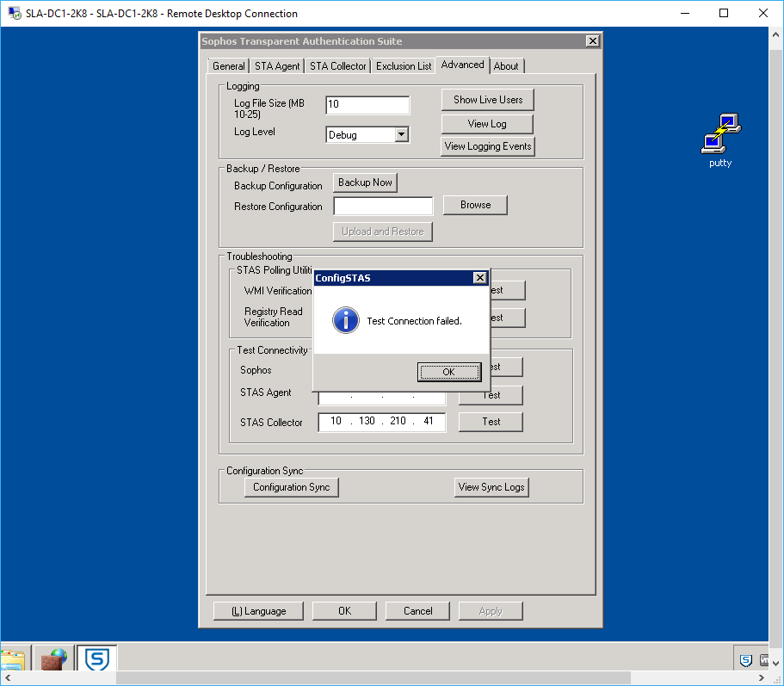
Task: Close the Sophos Transparent Authentication Suite window
Action: pyautogui.click(x=592, y=41)
